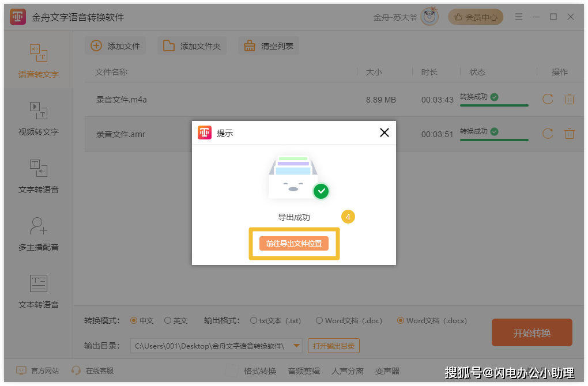Image resolution: width=588 pixels, height=386 pixels.
Task: Click the 添加文件夹 button
Action: coord(191,46)
